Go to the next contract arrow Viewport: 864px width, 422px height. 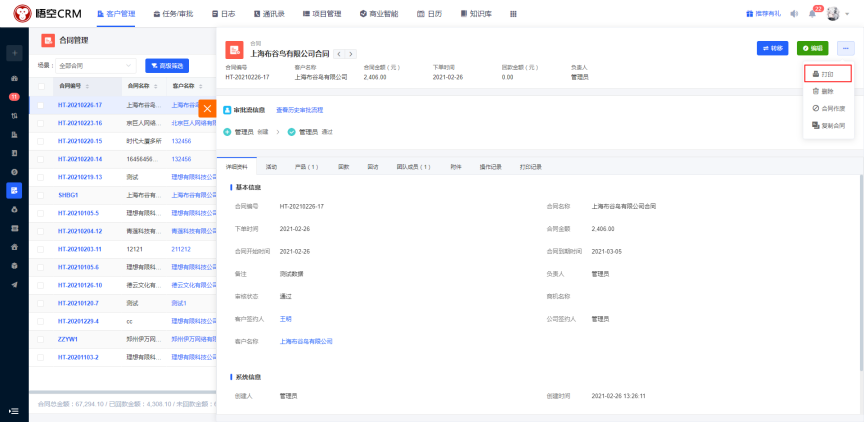[x=351, y=53]
